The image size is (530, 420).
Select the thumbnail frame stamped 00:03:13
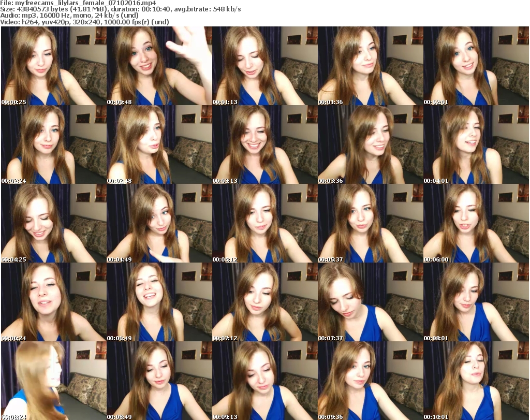(265, 144)
